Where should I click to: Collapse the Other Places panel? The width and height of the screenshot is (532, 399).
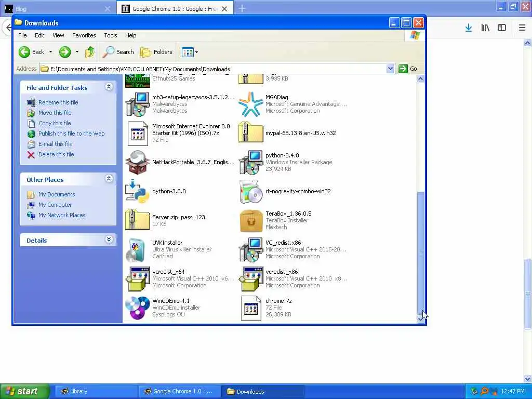point(109,179)
